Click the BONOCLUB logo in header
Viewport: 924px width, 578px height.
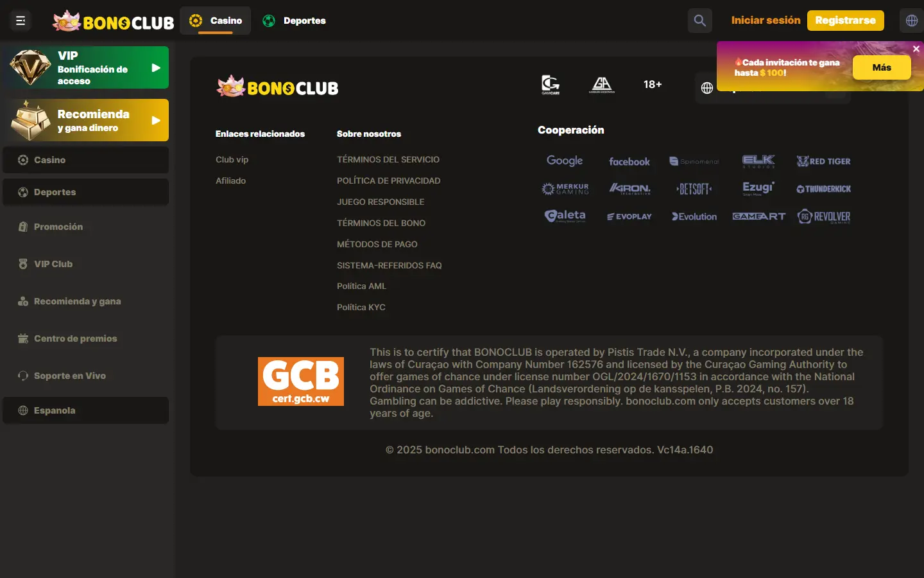(x=113, y=21)
